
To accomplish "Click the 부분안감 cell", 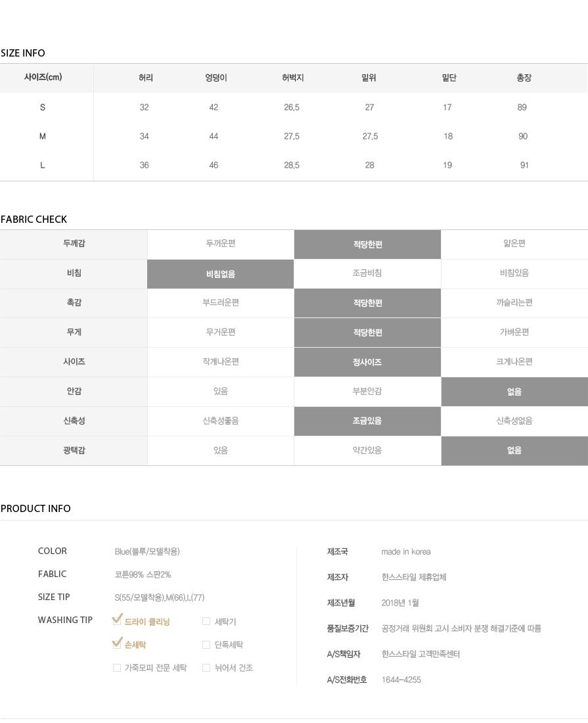I will pos(368,391).
